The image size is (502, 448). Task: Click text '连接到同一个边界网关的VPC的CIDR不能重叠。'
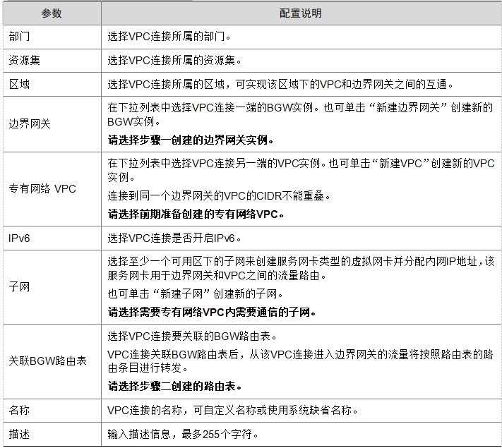(219, 195)
